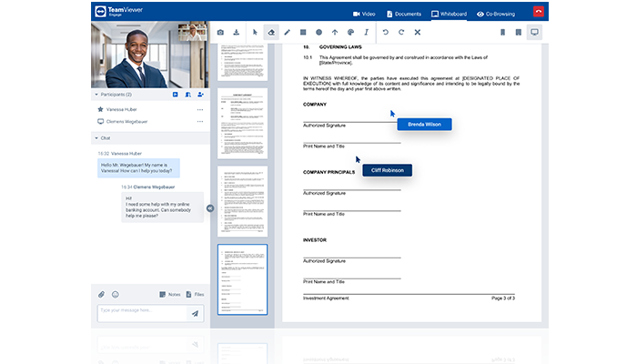
Task: Open the emoji picker
Action: (116, 295)
